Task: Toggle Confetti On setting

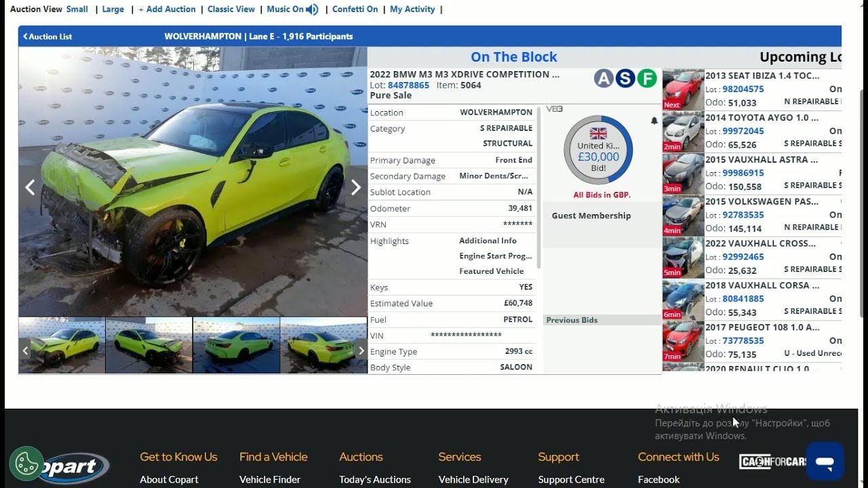Action: click(355, 9)
